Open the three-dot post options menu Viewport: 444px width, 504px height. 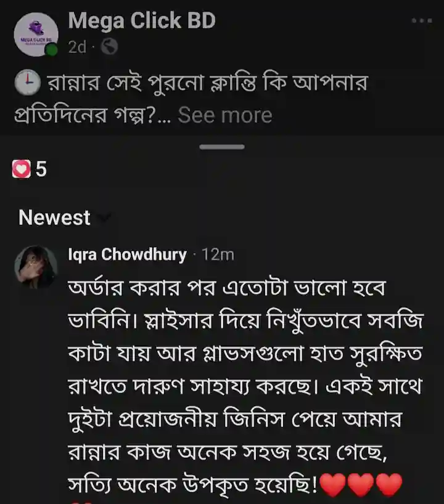422,21
